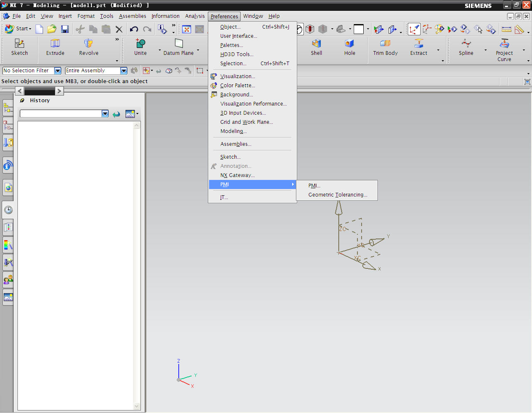Screen dimensions: 532x413
Task: Choose Geometric Tolerancing... in PMI submenu
Action: click(x=337, y=195)
